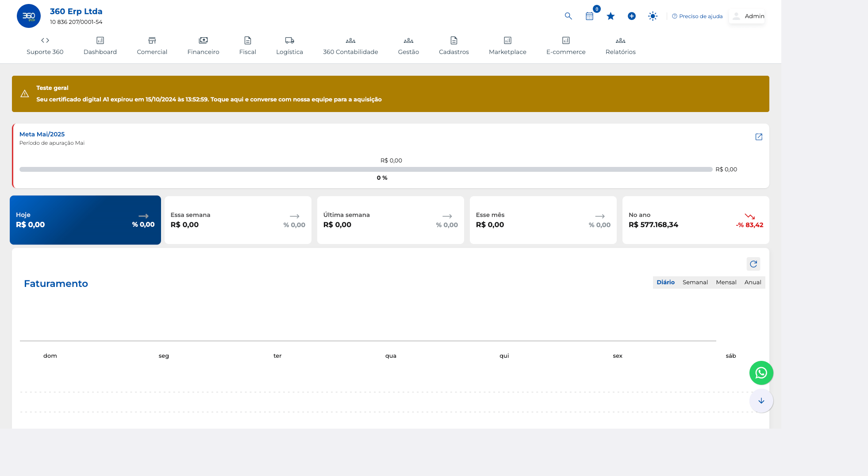Viewport: 868px width, 476px height.
Task: Refresh the Faturamento chart
Action: (753, 264)
